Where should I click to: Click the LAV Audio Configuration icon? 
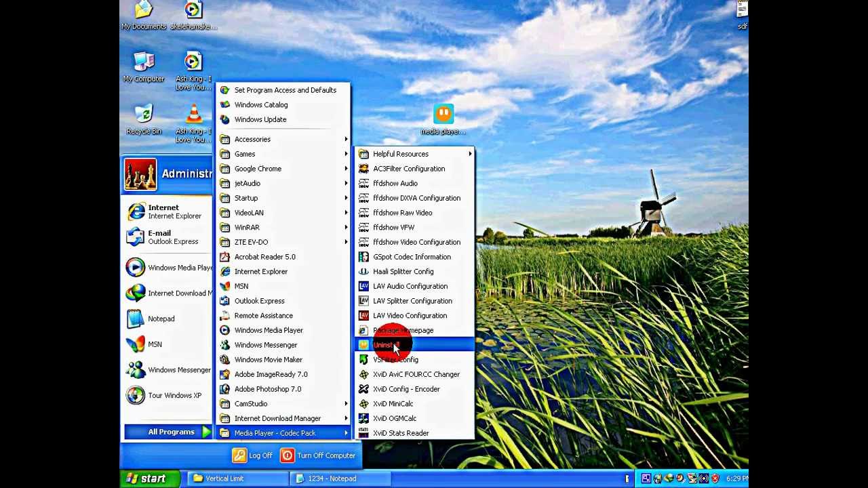coord(363,286)
